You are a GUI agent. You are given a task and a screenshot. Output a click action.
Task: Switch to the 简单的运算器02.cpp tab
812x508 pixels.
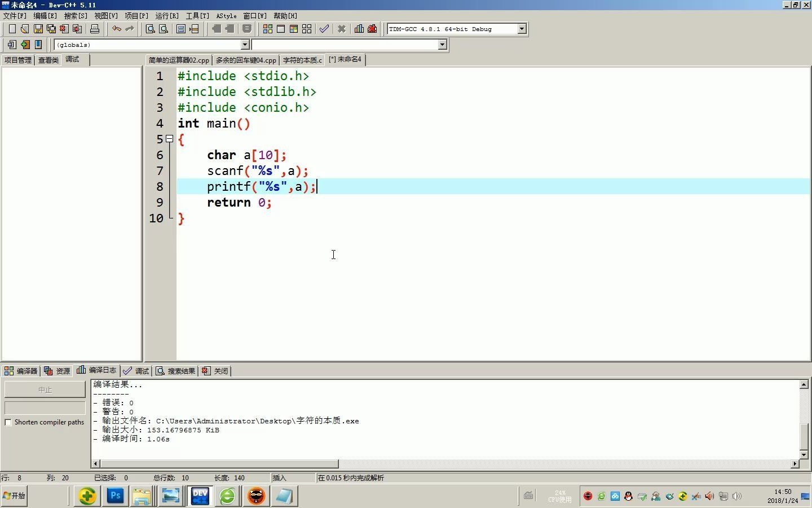(179, 60)
